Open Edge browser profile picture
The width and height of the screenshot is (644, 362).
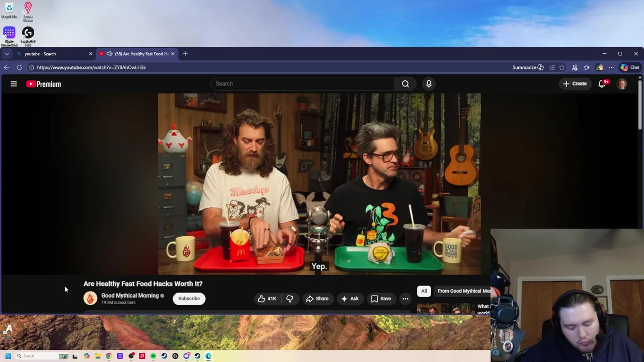(x=599, y=67)
